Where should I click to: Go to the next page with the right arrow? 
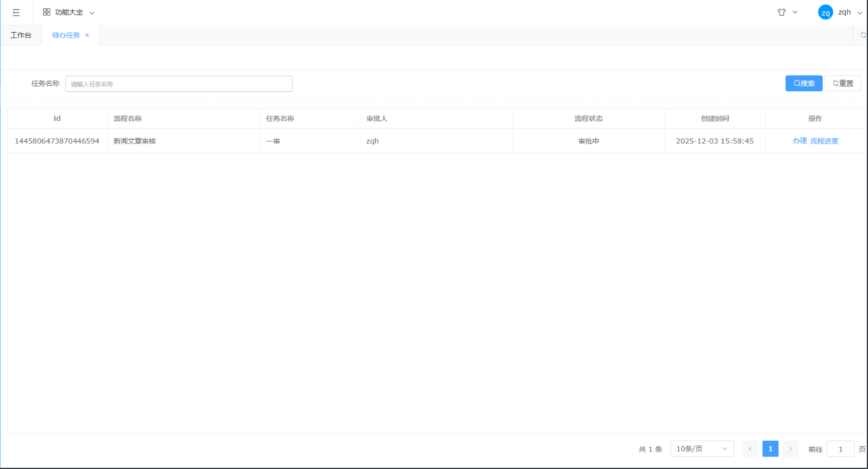[x=790, y=449]
